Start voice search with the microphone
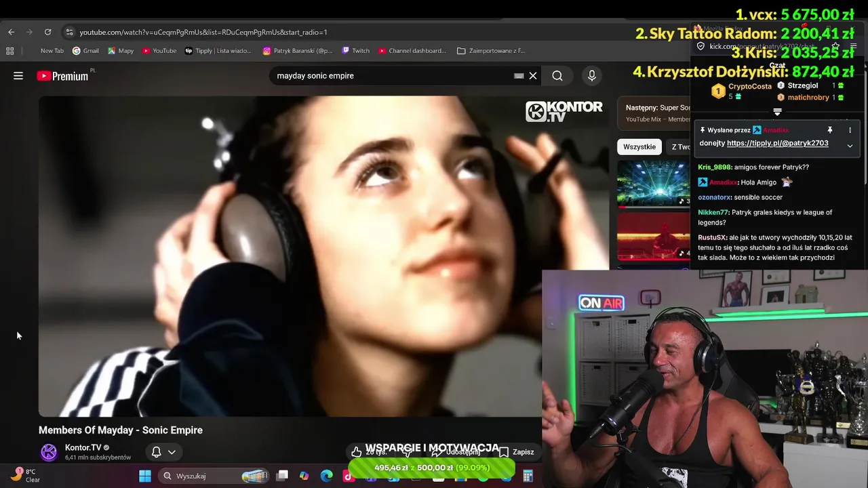 (x=592, y=76)
